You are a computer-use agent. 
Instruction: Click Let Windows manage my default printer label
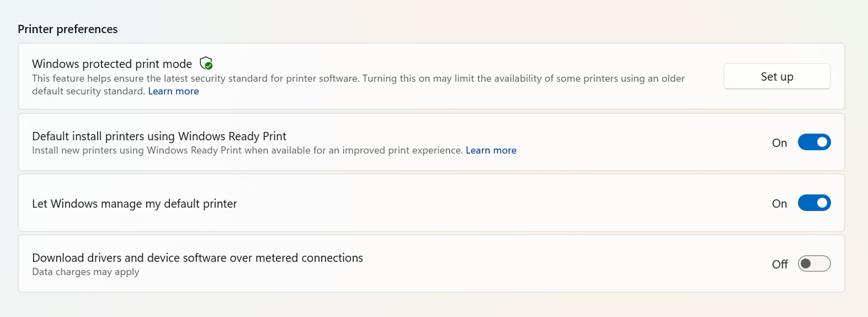(x=135, y=204)
